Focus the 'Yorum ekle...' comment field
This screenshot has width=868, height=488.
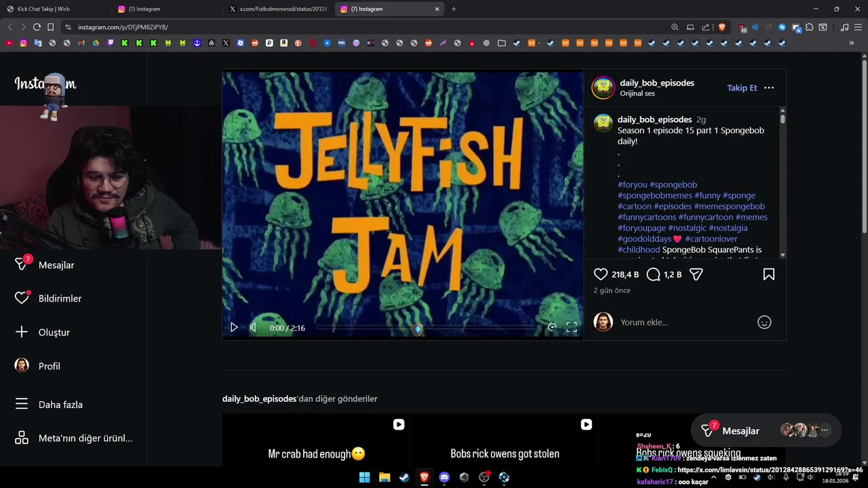pos(685,323)
